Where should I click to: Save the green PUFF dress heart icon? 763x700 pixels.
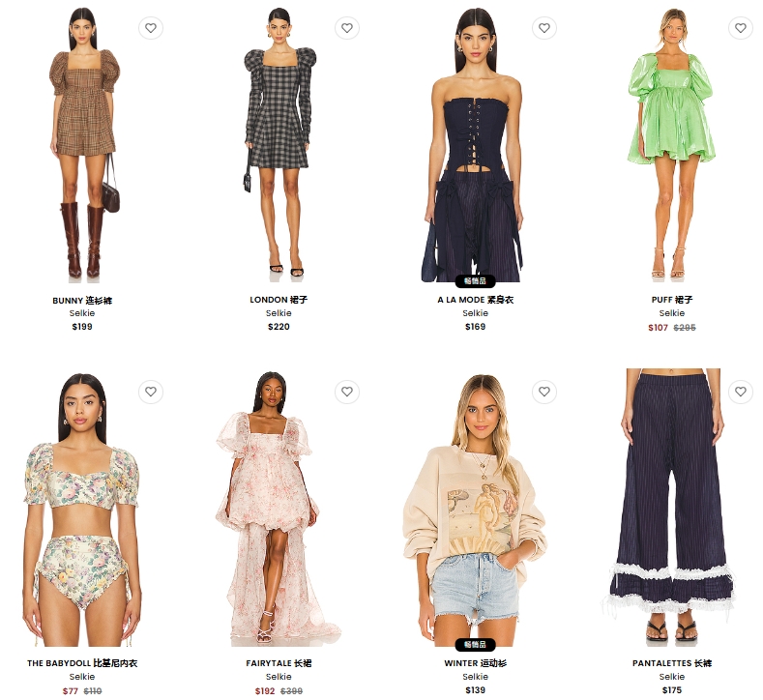[740, 28]
